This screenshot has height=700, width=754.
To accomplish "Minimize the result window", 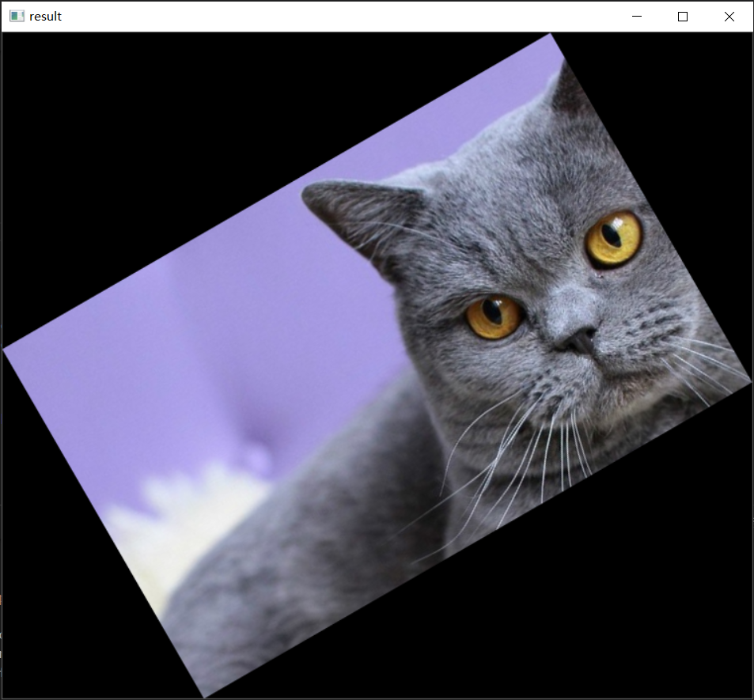I will pos(637,17).
